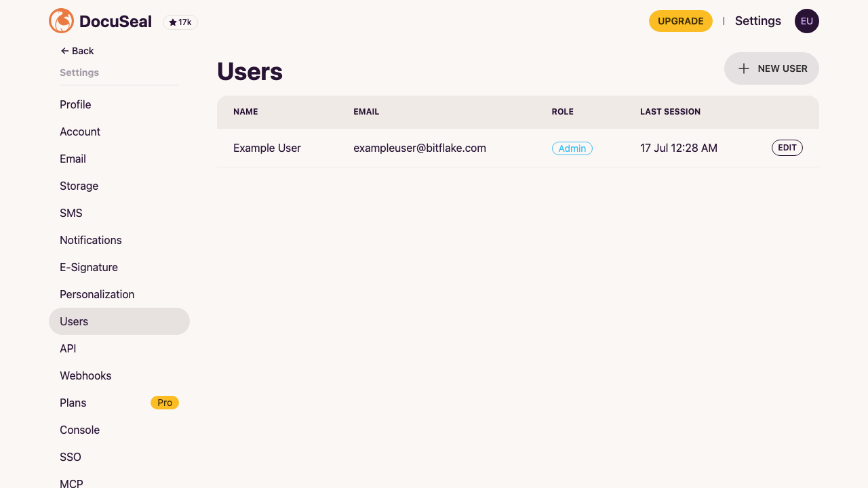Click the DocuSeal logo icon
The image size is (868, 488).
(x=61, y=21)
